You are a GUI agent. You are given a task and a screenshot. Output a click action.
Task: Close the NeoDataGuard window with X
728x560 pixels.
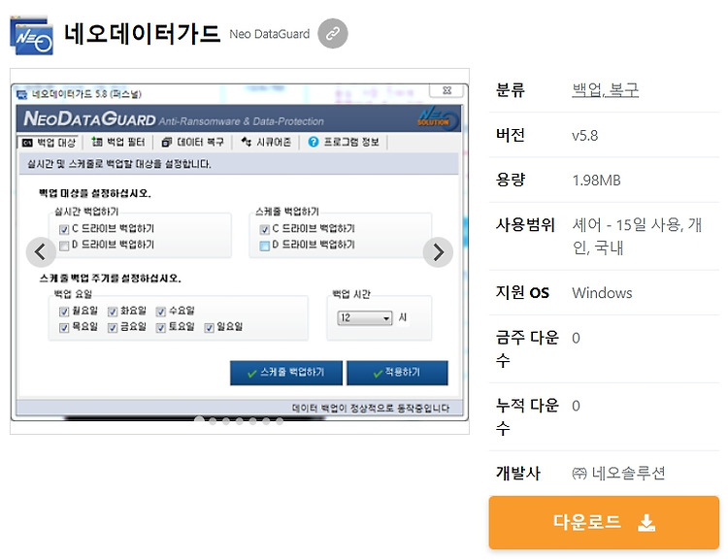447,90
